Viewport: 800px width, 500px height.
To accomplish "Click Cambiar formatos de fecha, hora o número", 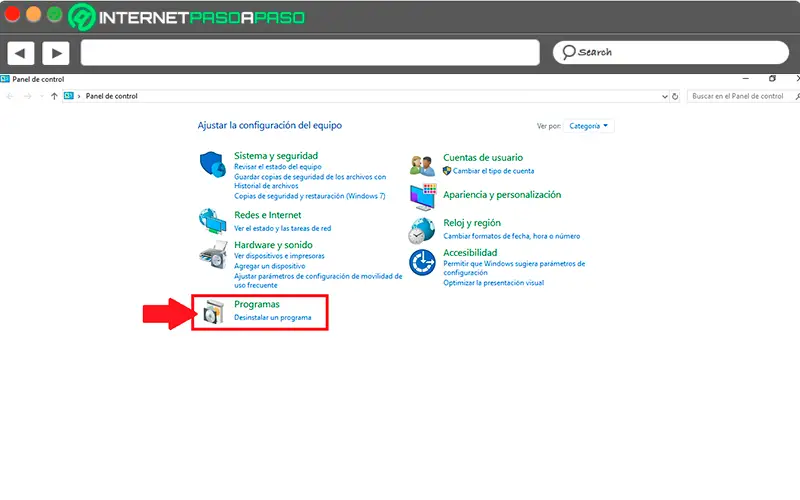I will click(512, 236).
